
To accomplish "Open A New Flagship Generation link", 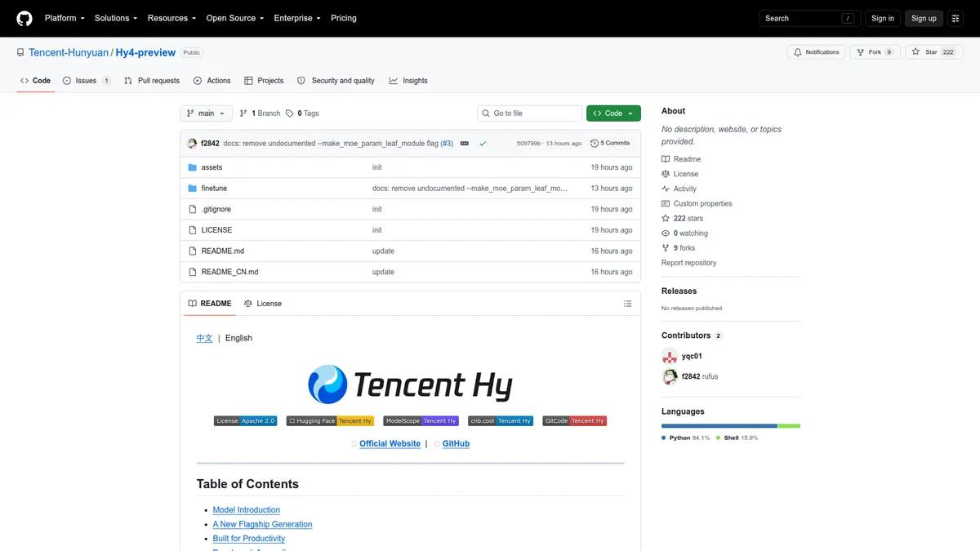I will coord(262,524).
